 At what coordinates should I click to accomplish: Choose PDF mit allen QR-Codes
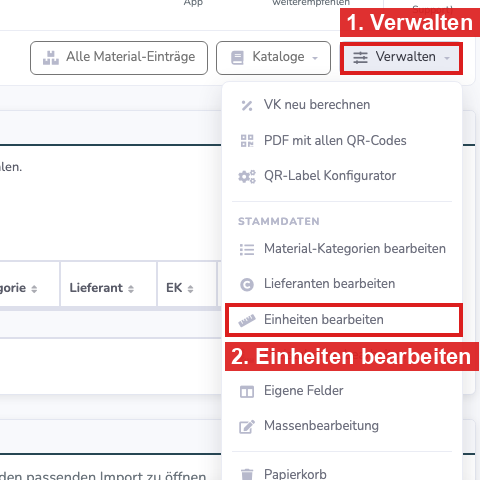click(342, 140)
